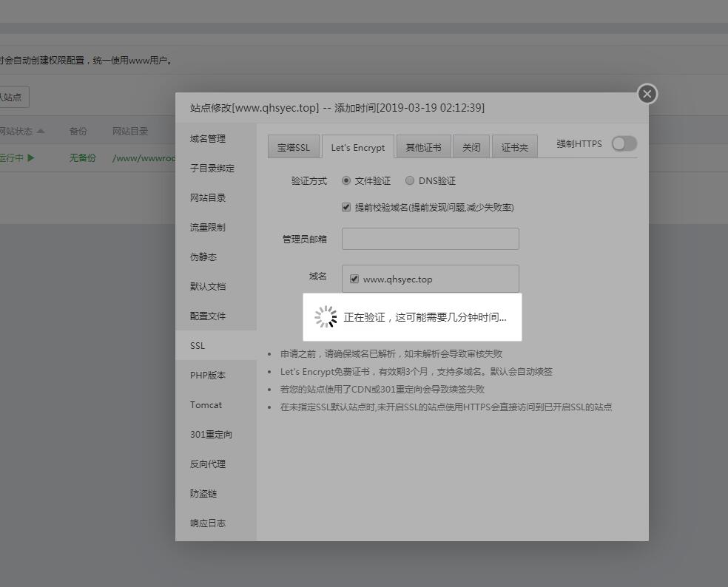Screen dimensions: 728x587
Task: Click 无备份 link in background table
Action: [x=82, y=157]
